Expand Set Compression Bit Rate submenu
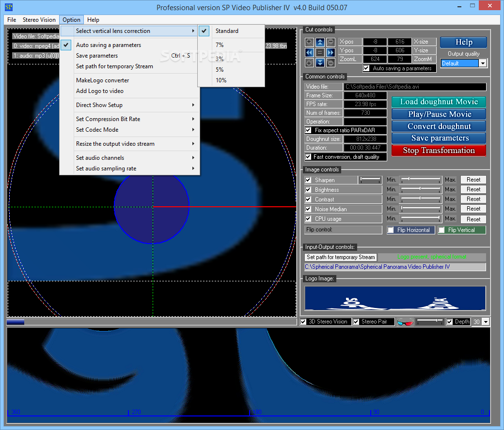This screenshot has width=504, height=430. click(x=129, y=119)
